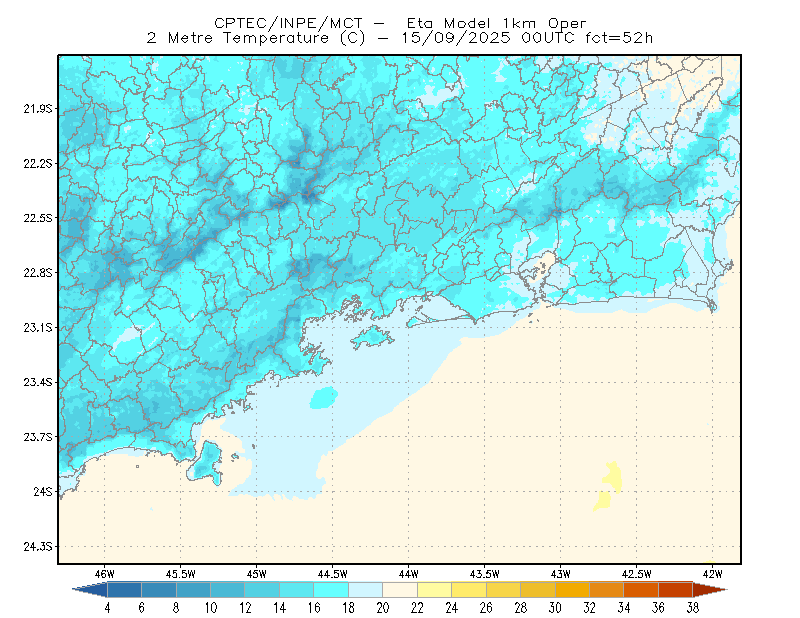Click the 8–10 °C legend color swatch

click(x=193, y=589)
